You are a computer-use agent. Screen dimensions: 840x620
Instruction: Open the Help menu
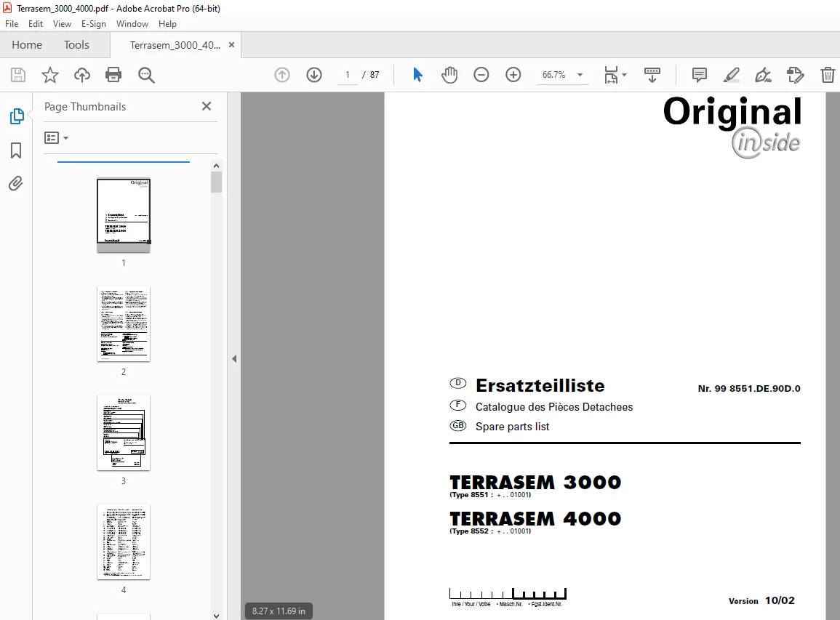167,24
